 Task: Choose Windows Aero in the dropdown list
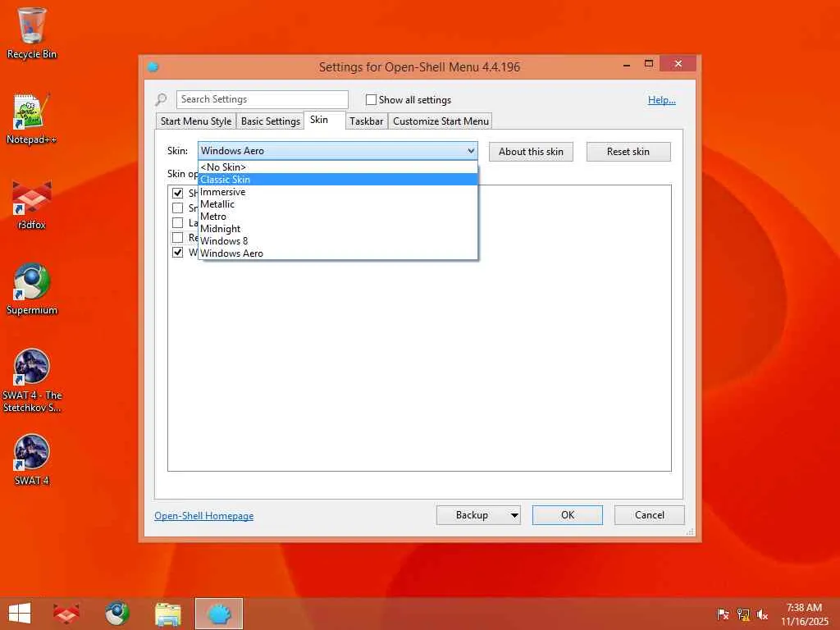pos(337,253)
